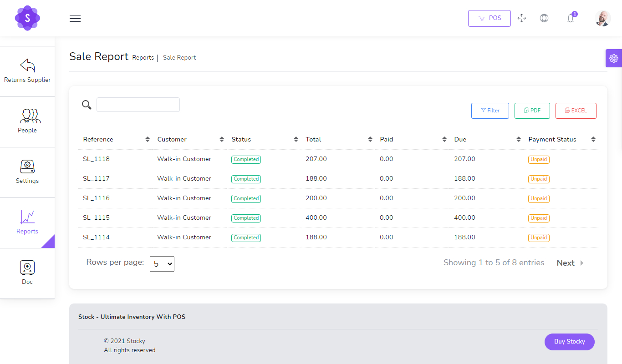
Task: Open the settings gear panel on the right
Action: click(614, 58)
